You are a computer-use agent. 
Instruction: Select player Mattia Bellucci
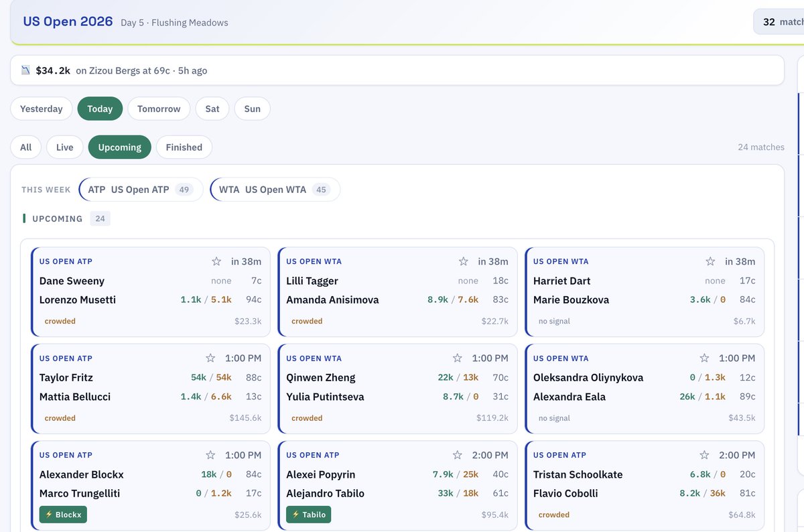click(x=75, y=397)
